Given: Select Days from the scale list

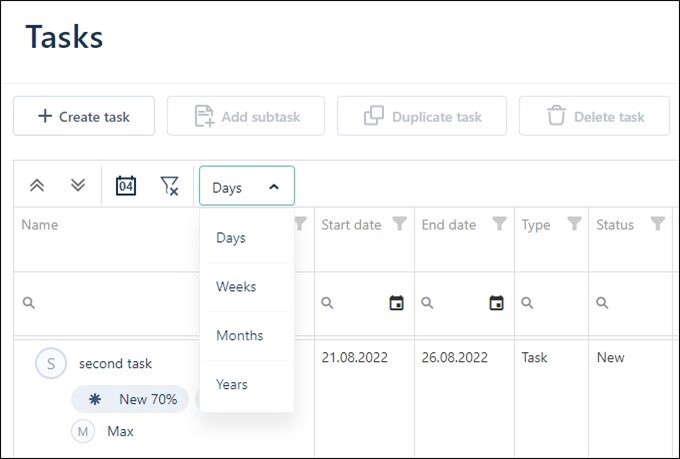Looking at the screenshot, I should tap(231, 238).
